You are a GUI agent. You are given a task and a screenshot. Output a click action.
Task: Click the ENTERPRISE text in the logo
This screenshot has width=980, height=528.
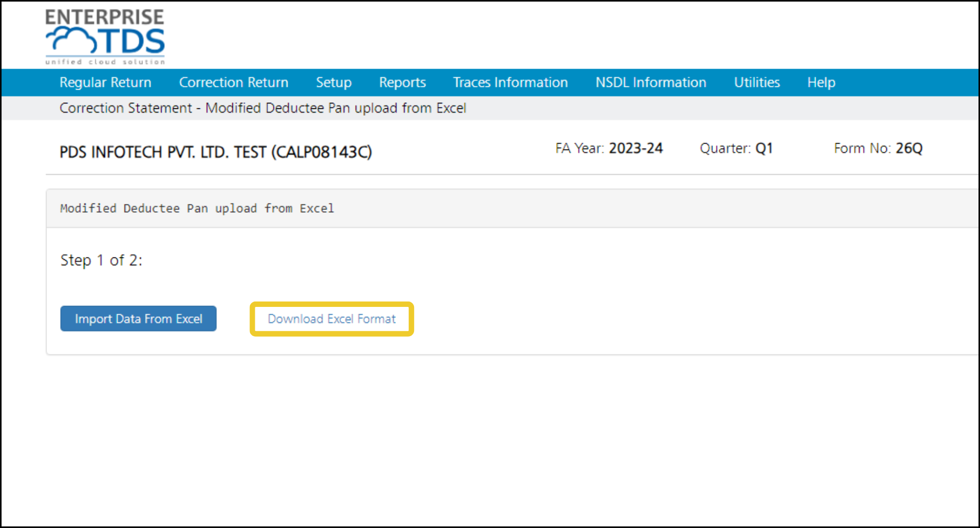tap(105, 17)
